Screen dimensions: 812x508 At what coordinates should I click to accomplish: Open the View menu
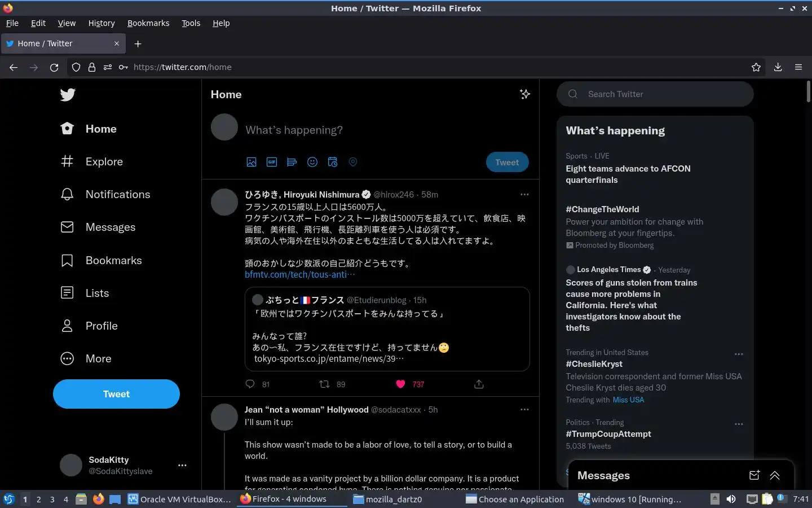pos(67,23)
